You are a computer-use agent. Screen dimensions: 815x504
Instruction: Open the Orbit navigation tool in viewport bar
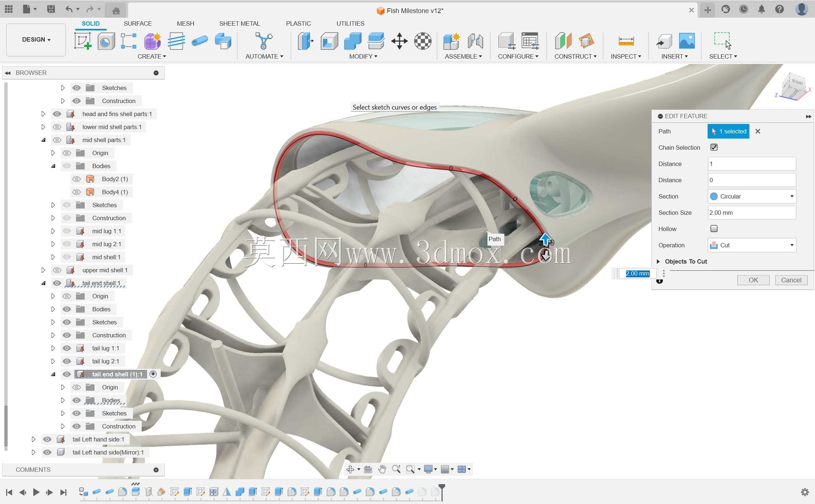[350, 469]
